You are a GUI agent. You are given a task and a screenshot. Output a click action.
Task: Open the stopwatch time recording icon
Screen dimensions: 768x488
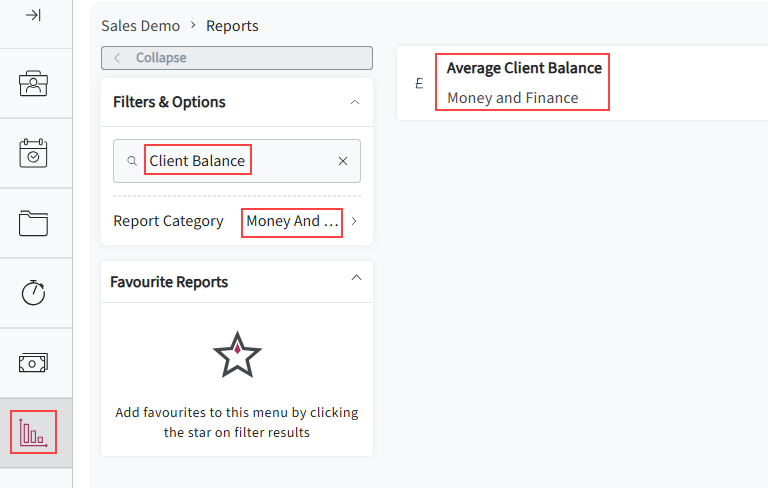point(33,293)
